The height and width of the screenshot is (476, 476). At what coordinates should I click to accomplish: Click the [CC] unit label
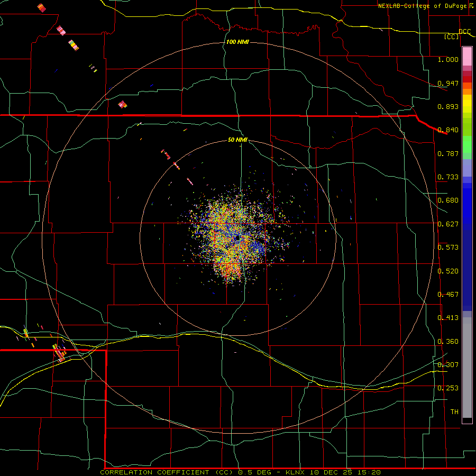click(452, 36)
